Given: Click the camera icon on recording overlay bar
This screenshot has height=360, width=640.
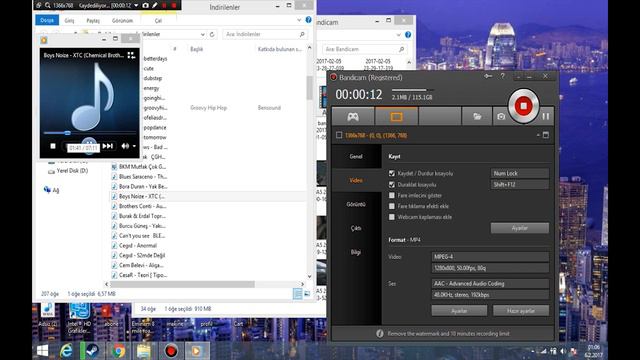Looking at the screenshot, I should (145, 5).
